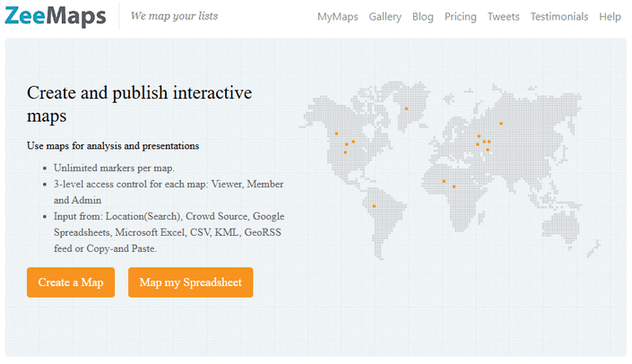View the Pricing page
This screenshot has height=364, width=632.
click(460, 16)
